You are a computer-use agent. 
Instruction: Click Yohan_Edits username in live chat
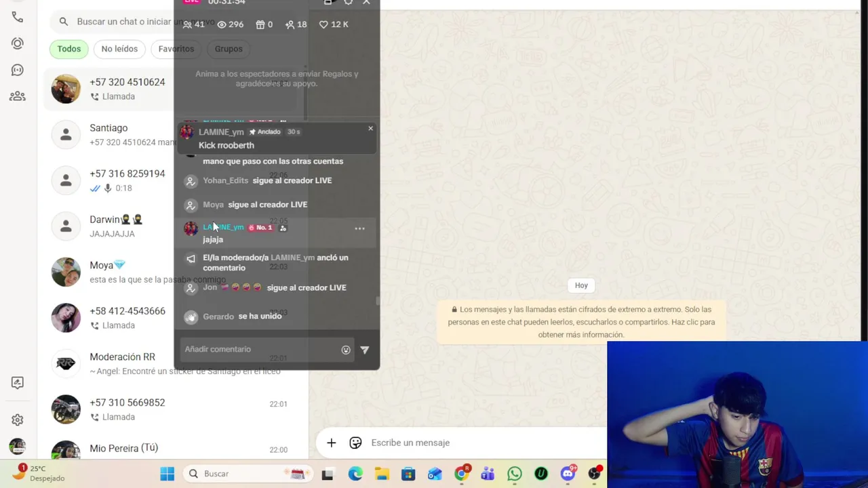click(x=226, y=181)
